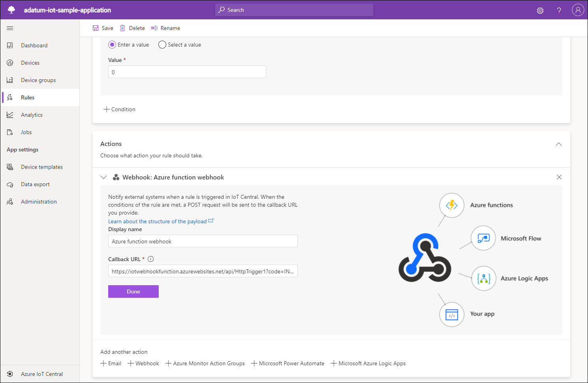Click in the Value input field
Viewport: 588px width, 383px height.
[x=187, y=72]
